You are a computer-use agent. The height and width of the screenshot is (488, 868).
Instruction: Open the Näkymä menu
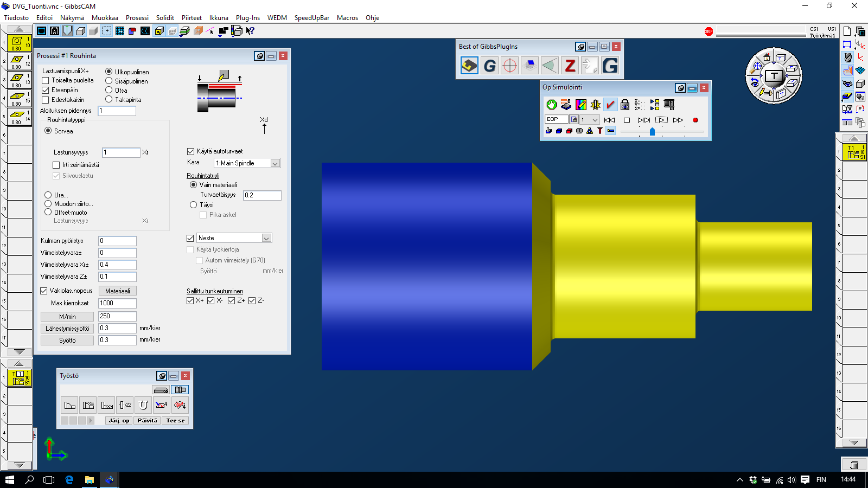(x=72, y=18)
